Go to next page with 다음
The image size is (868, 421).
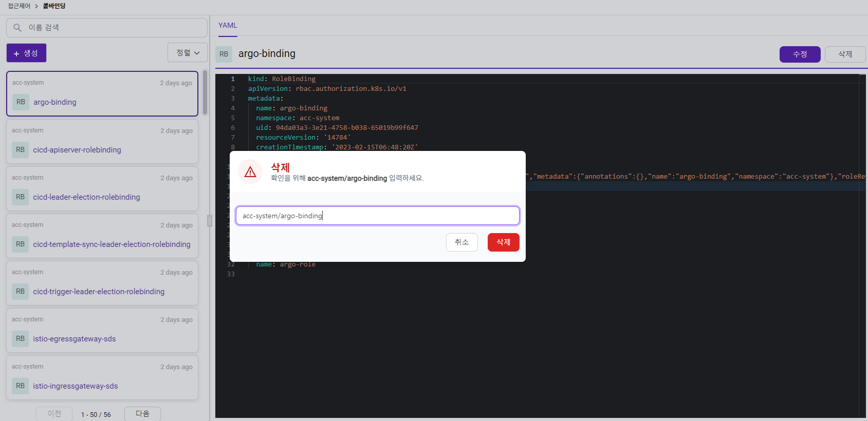tap(143, 414)
